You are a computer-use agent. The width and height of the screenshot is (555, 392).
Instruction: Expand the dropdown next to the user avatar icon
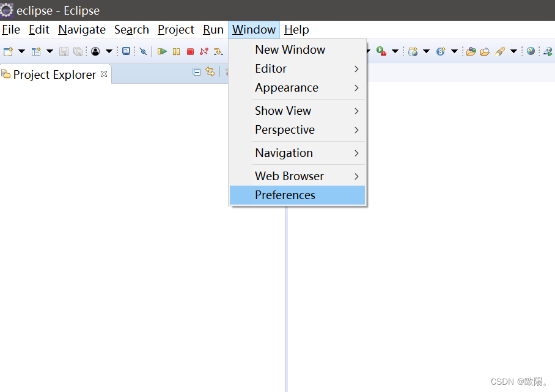tap(109, 52)
